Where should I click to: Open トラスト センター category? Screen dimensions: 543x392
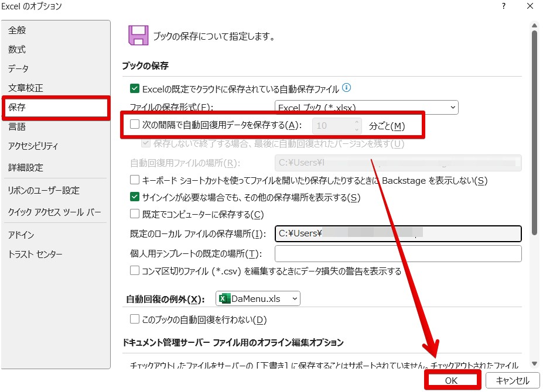[56, 255]
